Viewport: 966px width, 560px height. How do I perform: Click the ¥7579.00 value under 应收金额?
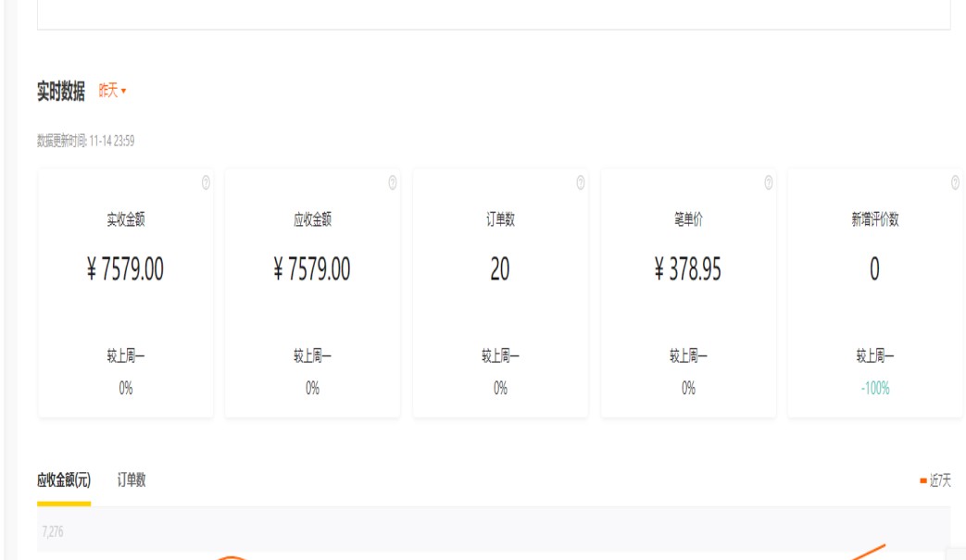click(313, 269)
